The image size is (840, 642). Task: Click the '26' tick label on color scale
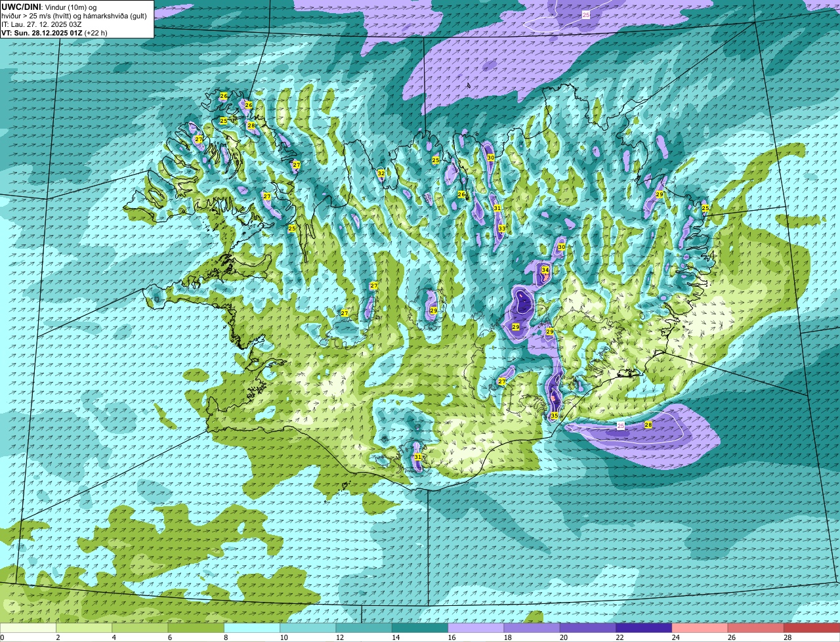point(731,637)
